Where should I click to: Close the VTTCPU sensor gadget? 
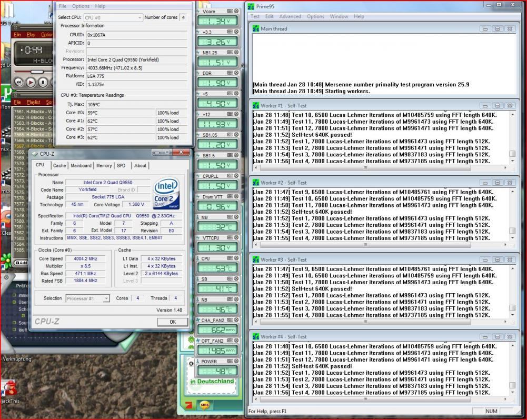tap(236, 237)
